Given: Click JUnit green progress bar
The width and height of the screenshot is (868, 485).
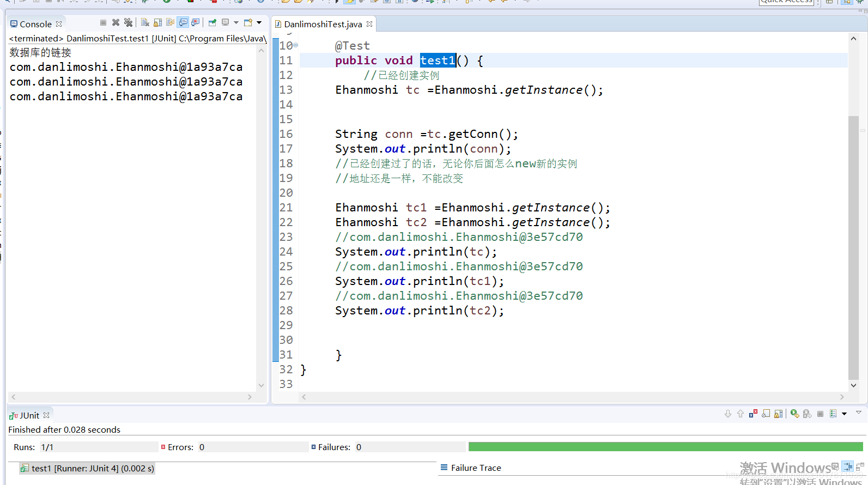Looking at the screenshot, I should (x=665, y=447).
